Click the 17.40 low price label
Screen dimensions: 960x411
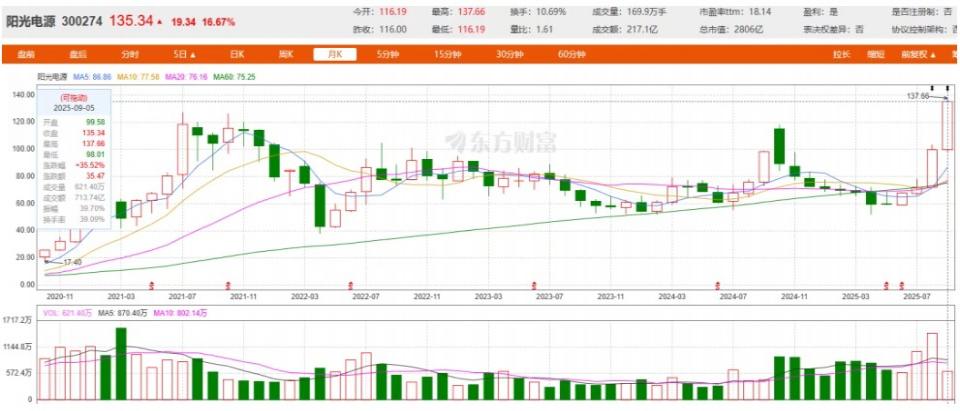[72, 262]
